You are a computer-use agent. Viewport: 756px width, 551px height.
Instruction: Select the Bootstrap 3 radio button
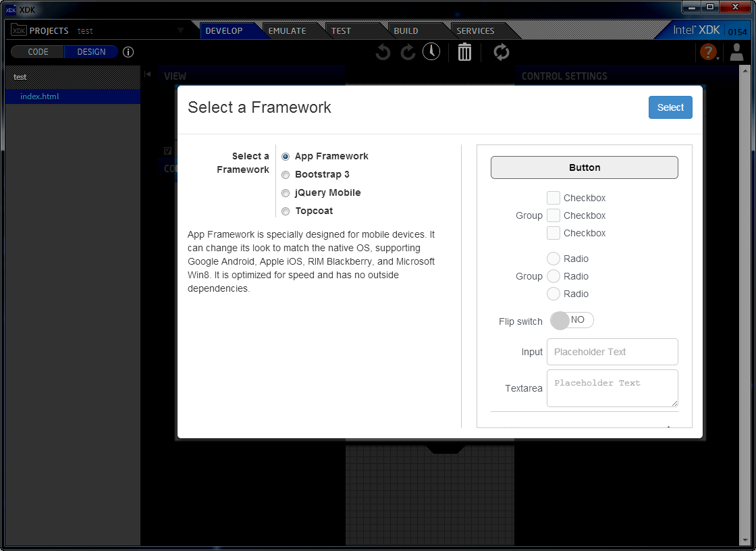point(286,174)
